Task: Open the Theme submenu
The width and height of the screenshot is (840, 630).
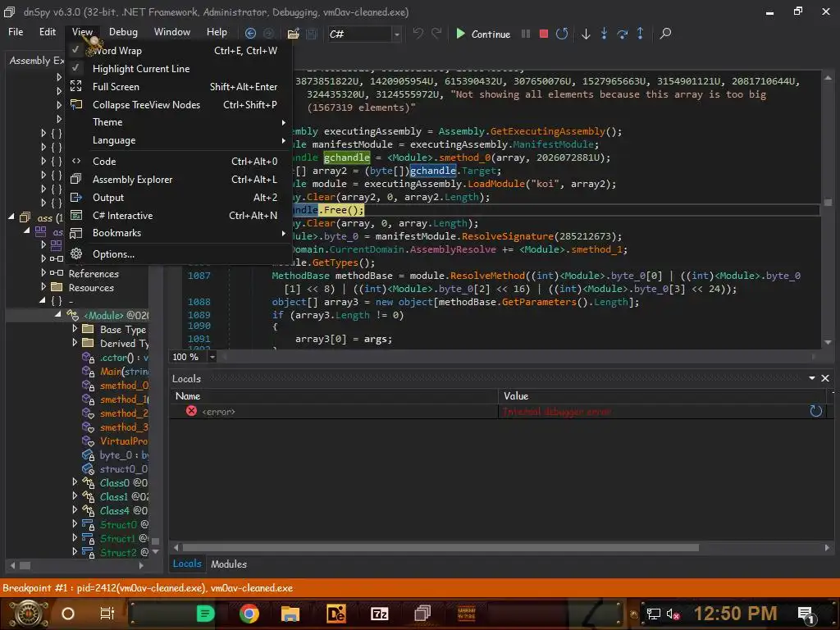Action: pyautogui.click(x=178, y=122)
